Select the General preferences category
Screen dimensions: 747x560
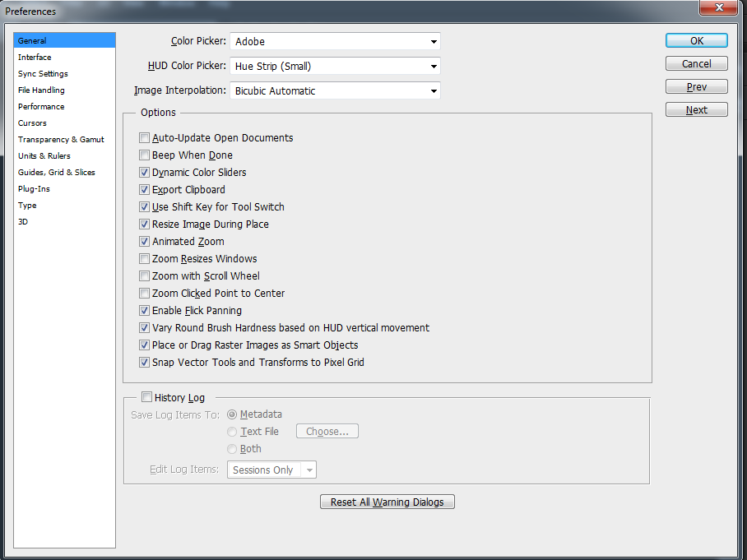tap(64, 40)
